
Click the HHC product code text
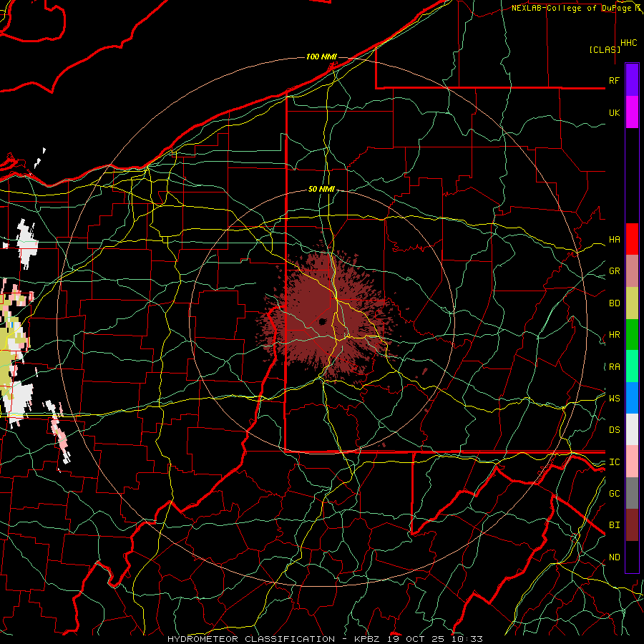[629, 43]
